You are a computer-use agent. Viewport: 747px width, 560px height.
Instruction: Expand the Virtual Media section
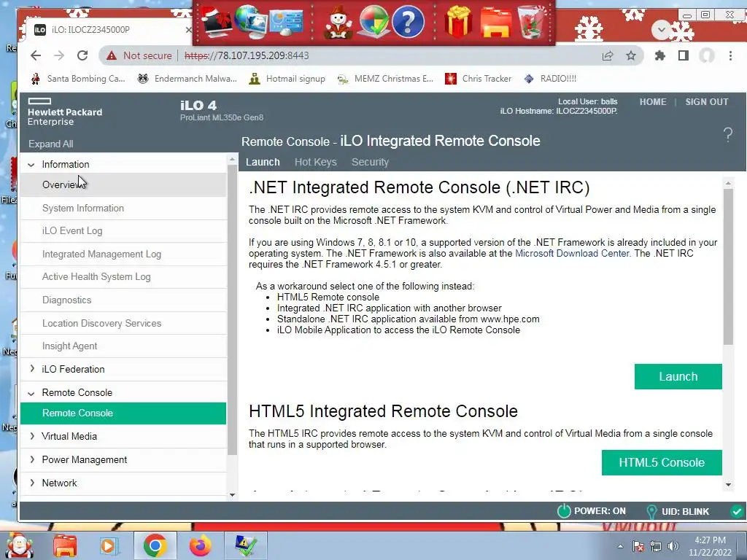32,436
